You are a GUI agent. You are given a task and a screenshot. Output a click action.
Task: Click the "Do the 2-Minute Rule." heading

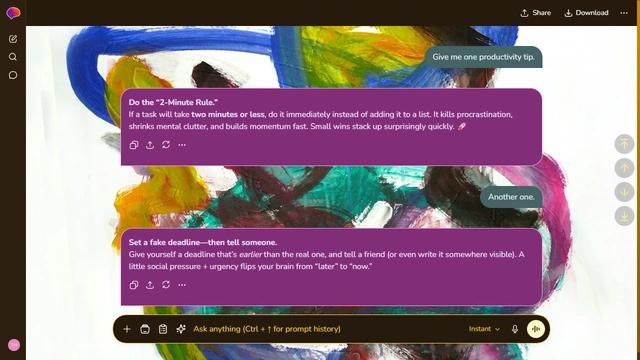click(173, 102)
